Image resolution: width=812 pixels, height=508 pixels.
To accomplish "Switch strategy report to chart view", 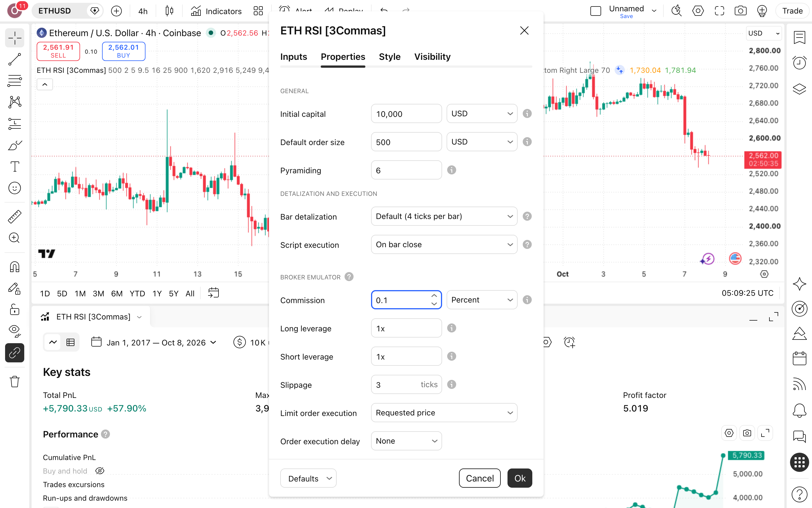I will tap(53, 342).
